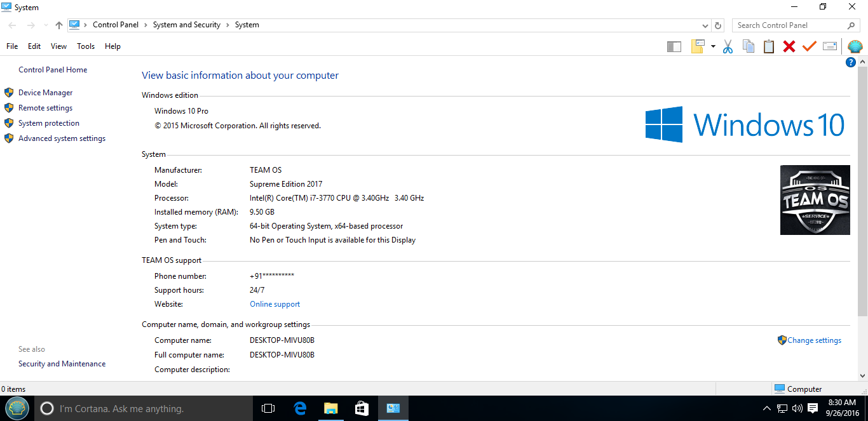Image resolution: width=868 pixels, height=421 pixels.
Task: Click the vertical scrollbar up arrow
Action: (x=862, y=62)
